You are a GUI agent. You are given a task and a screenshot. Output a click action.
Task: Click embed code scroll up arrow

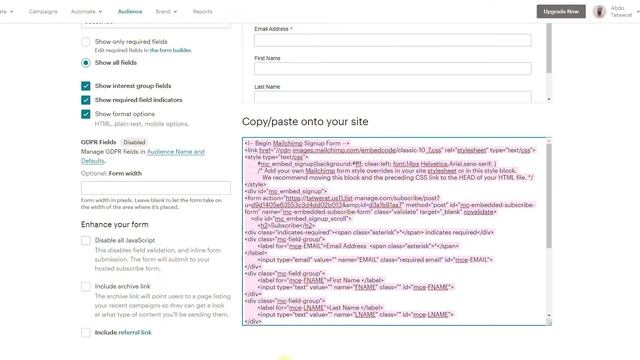tap(549, 141)
